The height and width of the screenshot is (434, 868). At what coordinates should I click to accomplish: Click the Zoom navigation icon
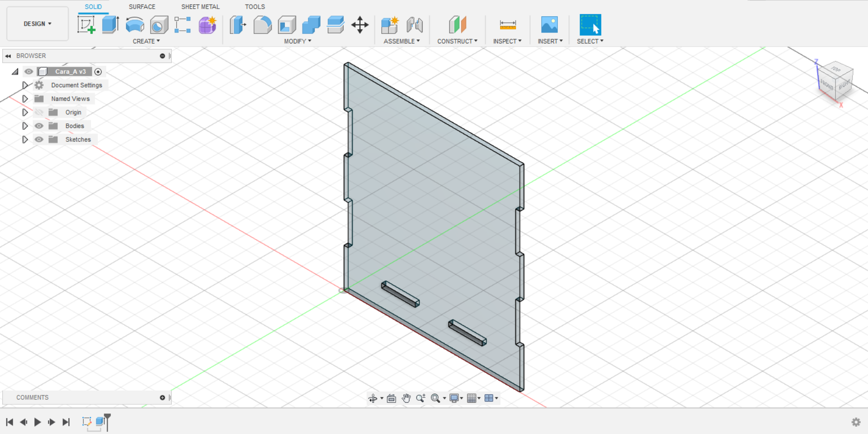point(421,398)
